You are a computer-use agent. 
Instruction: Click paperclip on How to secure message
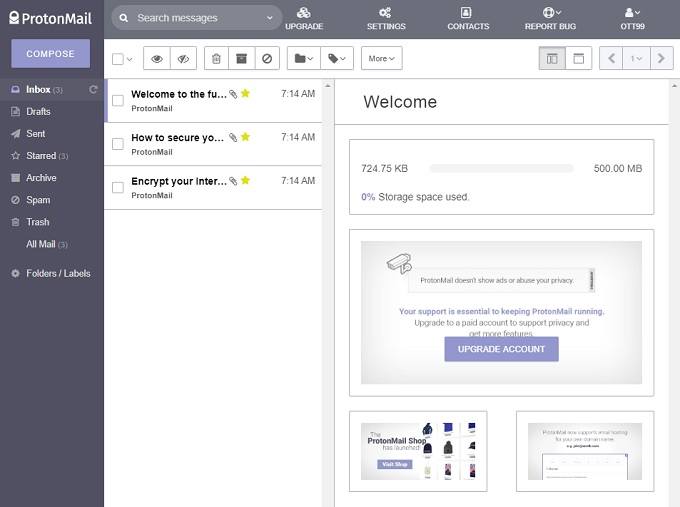click(x=233, y=138)
